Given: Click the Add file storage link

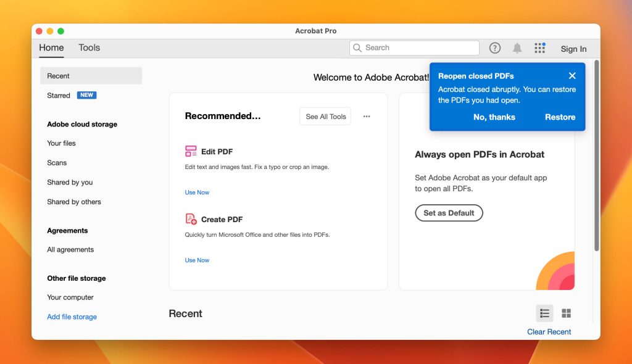Looking at the screenshot, I should tap(72, 317).
